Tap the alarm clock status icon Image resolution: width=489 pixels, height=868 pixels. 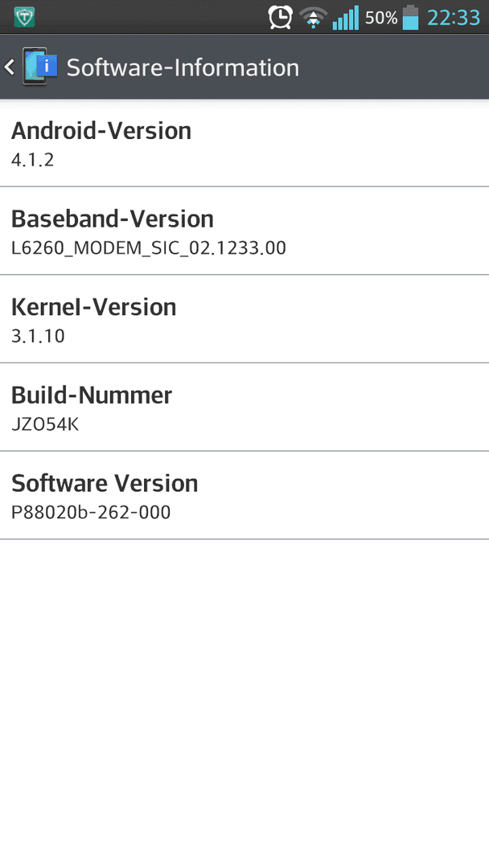280,17
